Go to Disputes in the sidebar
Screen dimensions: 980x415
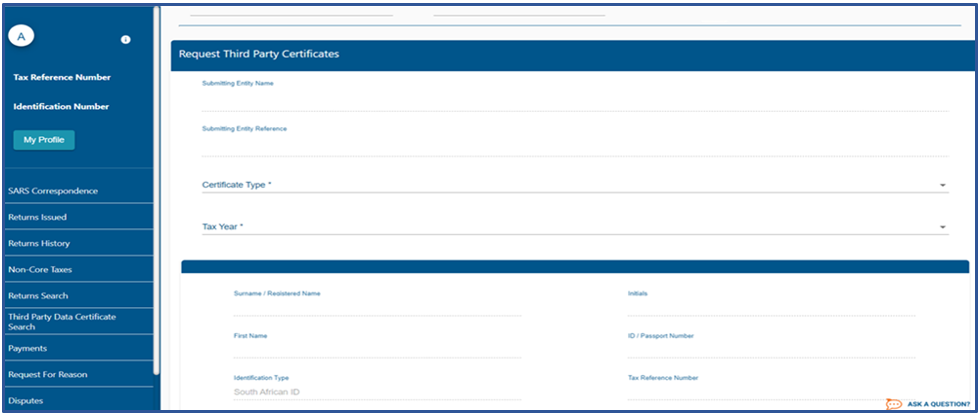pyautogui.click(x=25, y=401)
